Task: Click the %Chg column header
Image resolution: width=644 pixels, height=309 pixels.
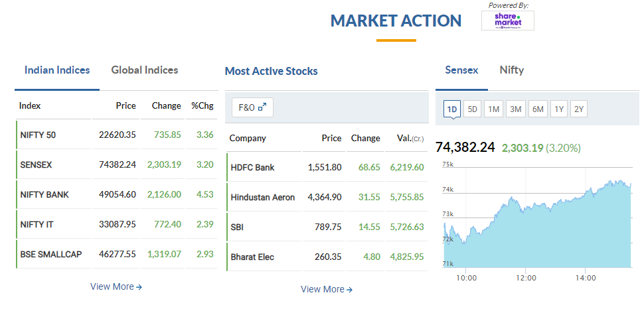Action: (x=202, y=106)
